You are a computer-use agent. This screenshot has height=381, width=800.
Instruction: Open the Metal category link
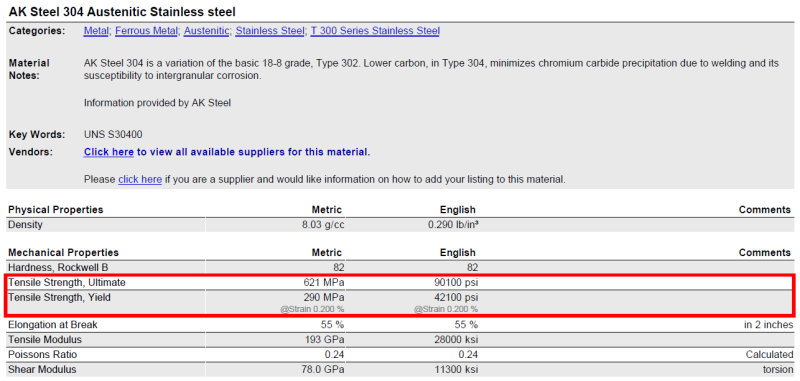96,31
